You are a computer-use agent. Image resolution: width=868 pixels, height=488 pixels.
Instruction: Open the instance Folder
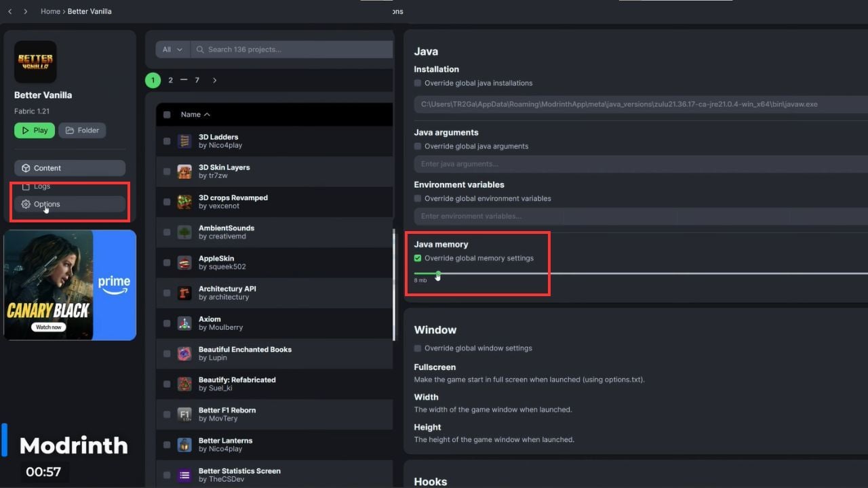[x=82, y=130]
